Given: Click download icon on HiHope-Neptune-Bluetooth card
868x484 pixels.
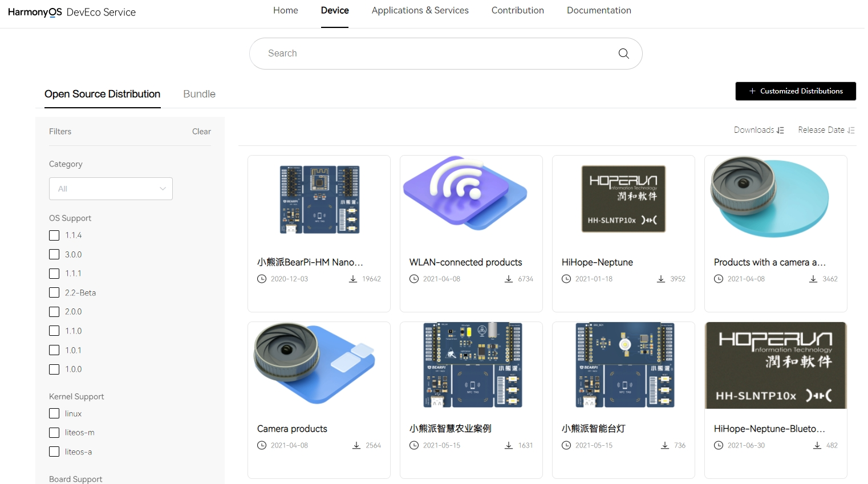Looking at the screenshot, I should click(817, 445).
